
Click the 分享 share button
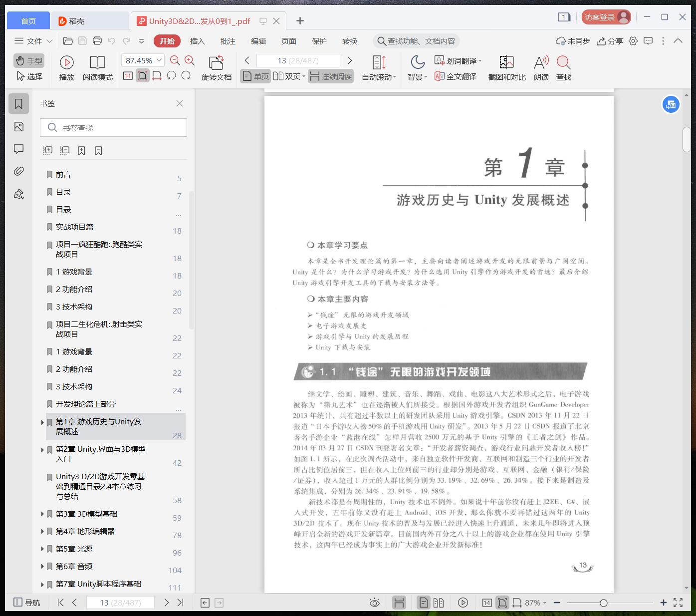pos(610,41)
